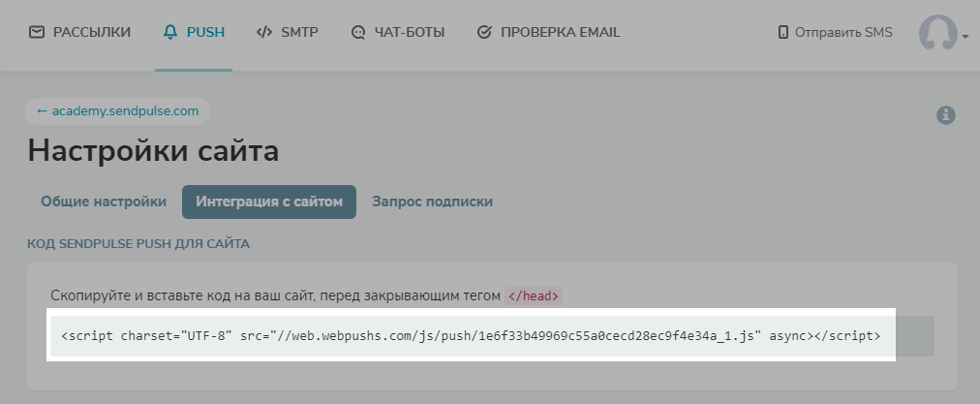Image resolution: width=980 pixels, height=404 pixels.
Task: Open the user avatar profile icon
Action: tap(937, 33)
